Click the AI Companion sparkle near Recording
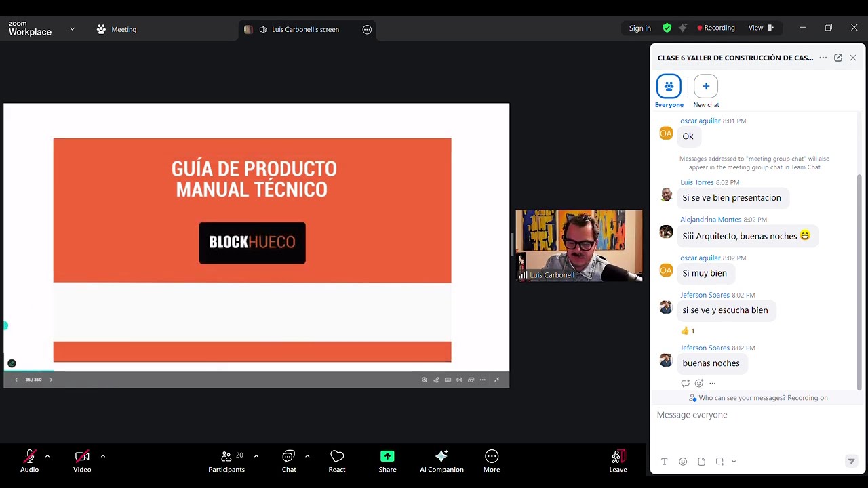This screenshot has width=868, height=488. click(x=683, y=28)
